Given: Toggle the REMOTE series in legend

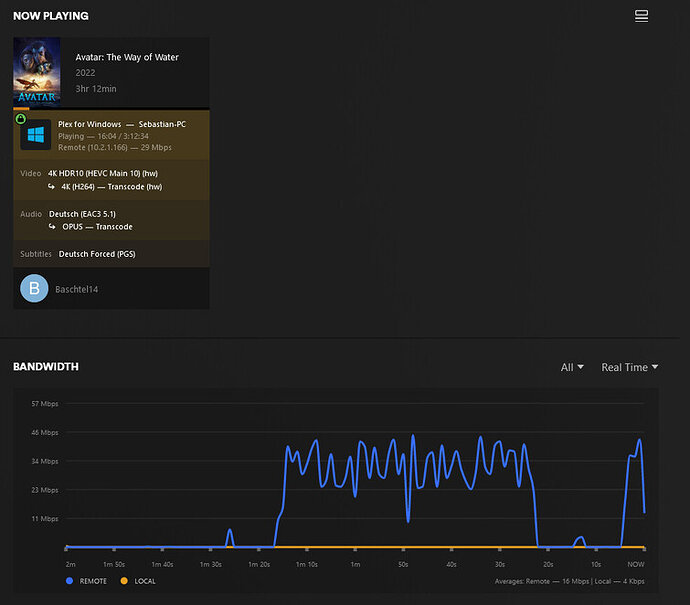Looking at the screenshot, I should pos(87,581).
